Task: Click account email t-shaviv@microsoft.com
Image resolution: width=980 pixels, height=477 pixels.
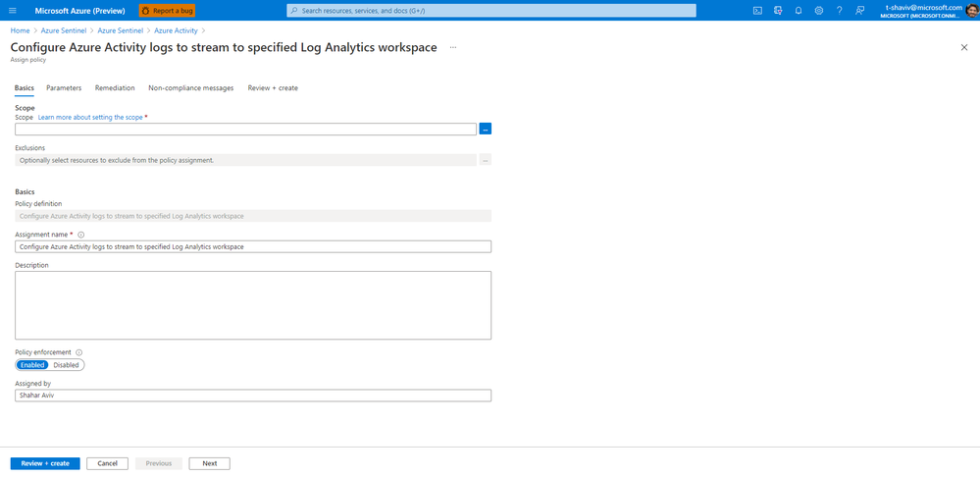Action: (924, 8)
